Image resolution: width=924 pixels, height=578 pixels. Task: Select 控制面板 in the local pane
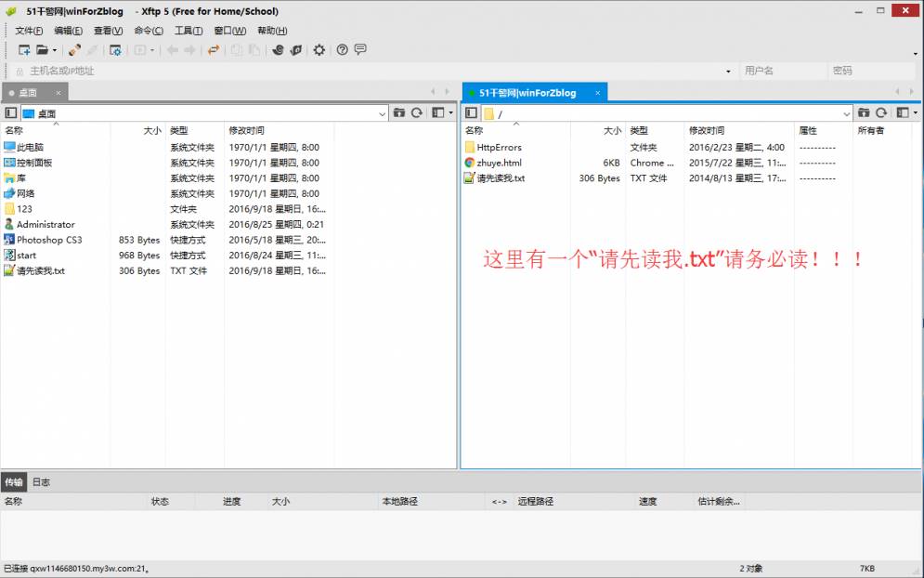[x=28, y=163]
